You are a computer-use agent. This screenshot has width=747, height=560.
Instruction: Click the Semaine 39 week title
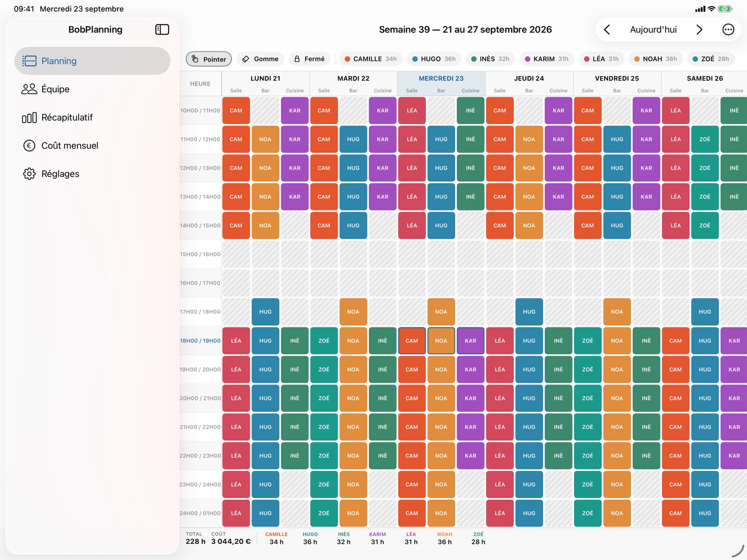pos(465,29)
